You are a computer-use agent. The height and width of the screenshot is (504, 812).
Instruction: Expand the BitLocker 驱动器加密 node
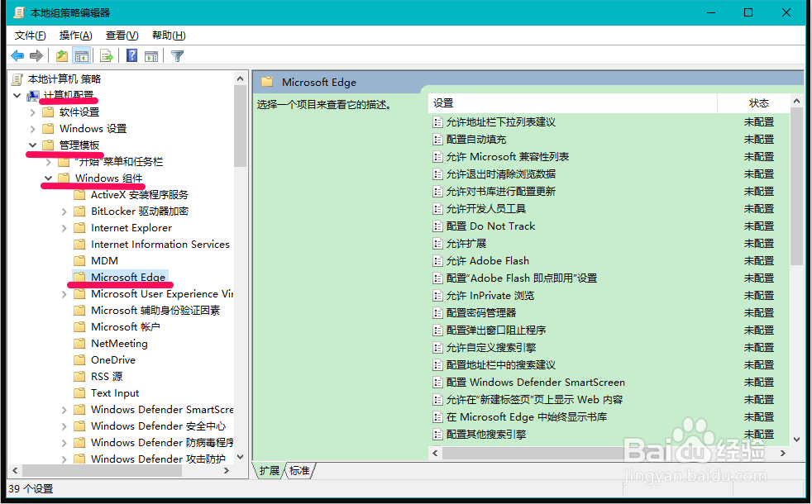click(64, 212)
